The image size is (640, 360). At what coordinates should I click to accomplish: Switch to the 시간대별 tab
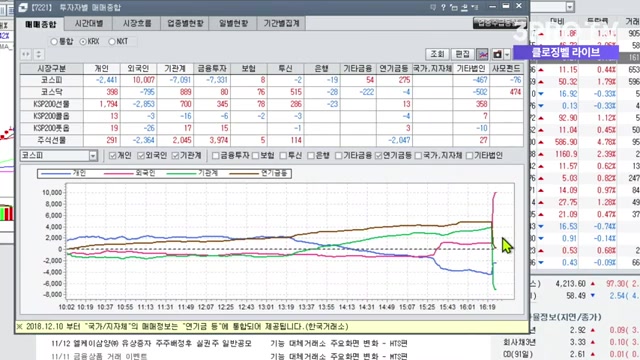[89, 24]
